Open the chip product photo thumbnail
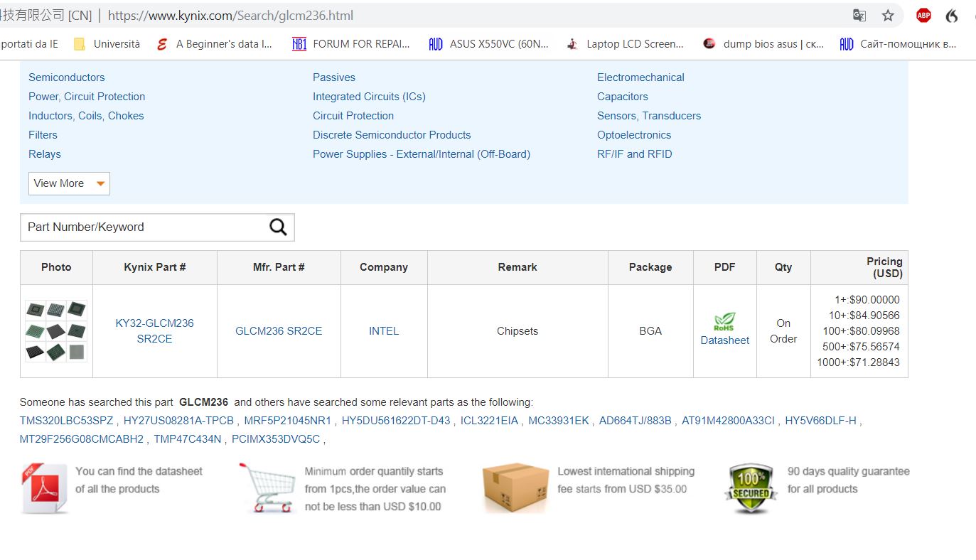Viewport: 976px width, 560px height. [x=56, y=331]
